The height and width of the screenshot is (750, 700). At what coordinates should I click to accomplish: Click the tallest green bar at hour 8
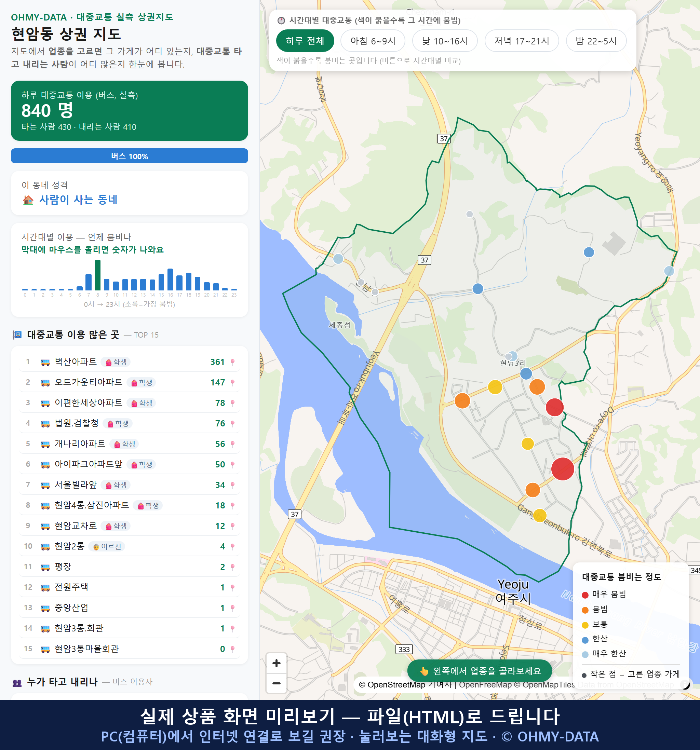(98, 275)
